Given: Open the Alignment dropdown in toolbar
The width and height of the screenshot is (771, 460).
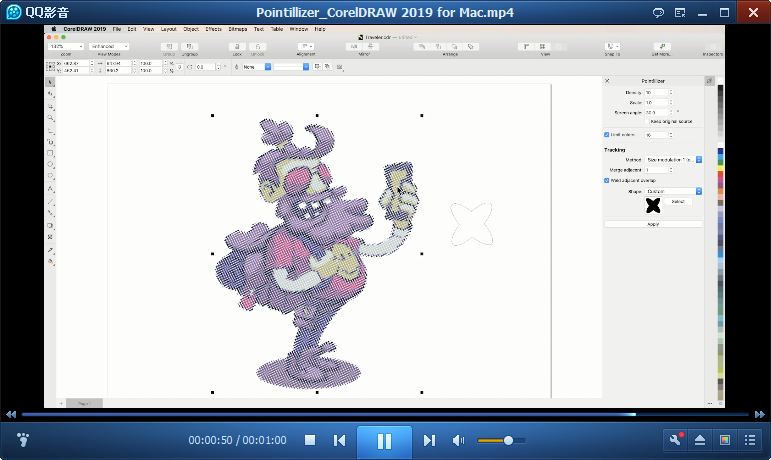Looking at the screenshot, I should (x=306, y=46).
